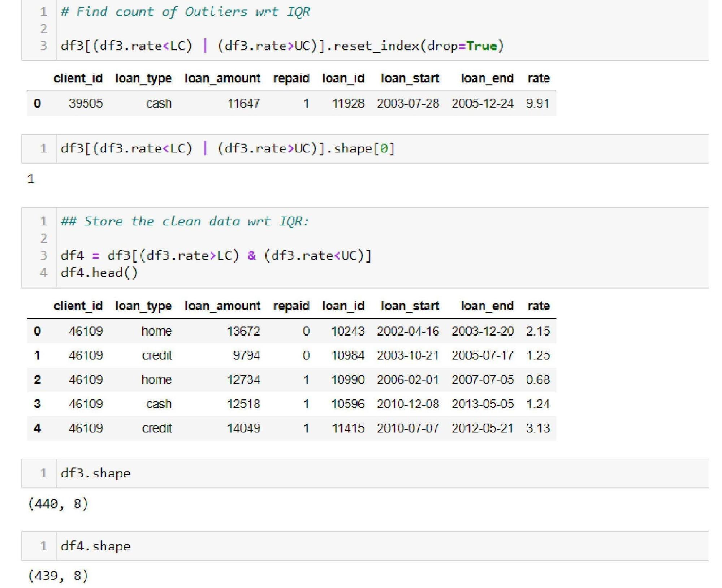The width and height of the screenshot is (722, 588).
Task: Select rate value 1.24
Action: [x=538, y=404]
